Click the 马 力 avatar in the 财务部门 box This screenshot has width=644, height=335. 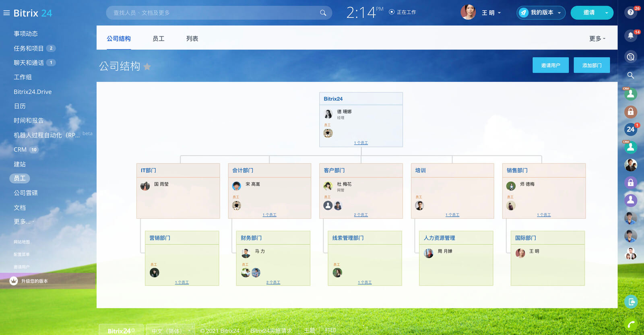(x=246, y=253)
